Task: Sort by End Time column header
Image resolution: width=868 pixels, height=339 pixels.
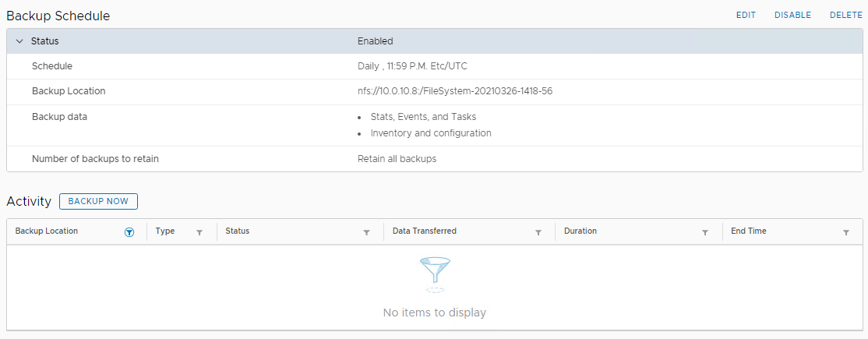Action: (x=749, y=231)
